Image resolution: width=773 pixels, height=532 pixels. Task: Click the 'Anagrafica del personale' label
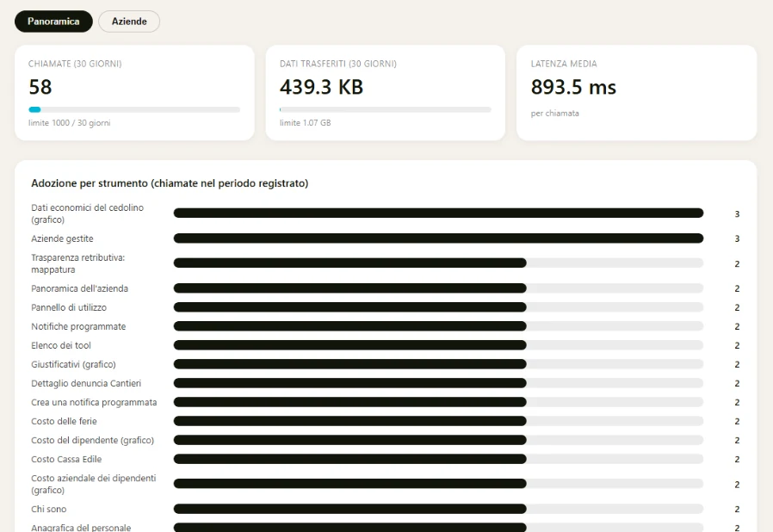(81, 528)
